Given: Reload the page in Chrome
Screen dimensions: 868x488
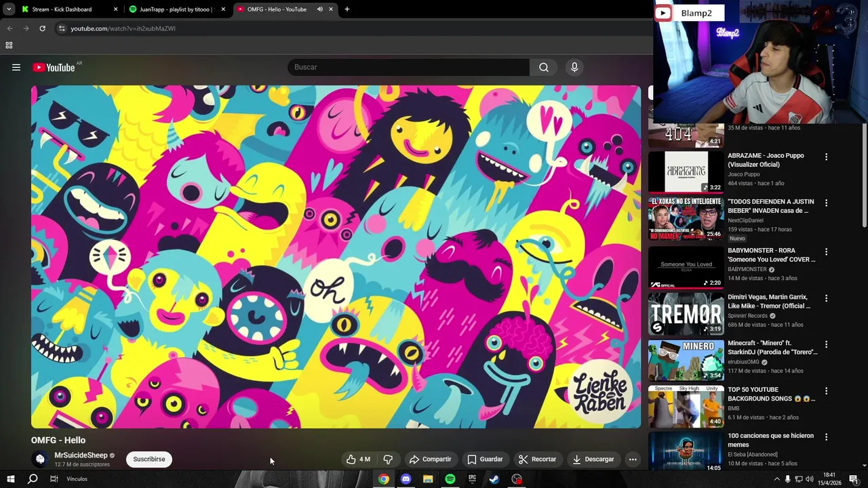Looking at the screenshot, I should coord(42,28).
